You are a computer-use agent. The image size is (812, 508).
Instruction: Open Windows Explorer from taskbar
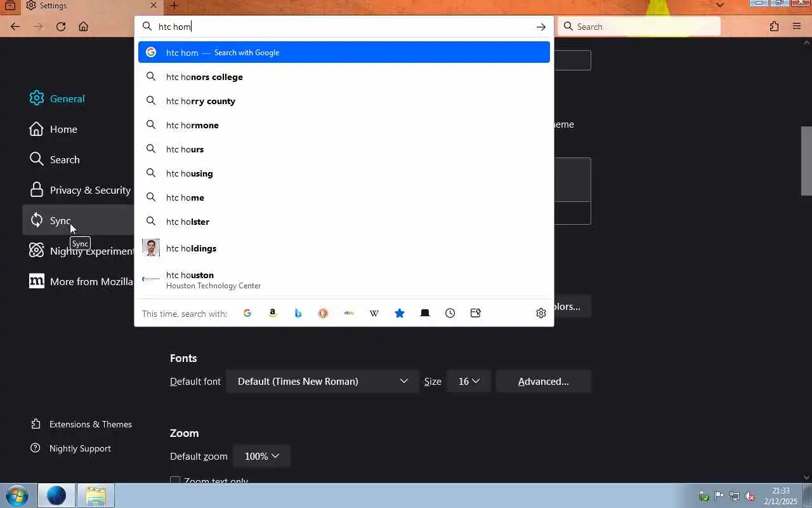pyautogui.click(x=96, y=495)
